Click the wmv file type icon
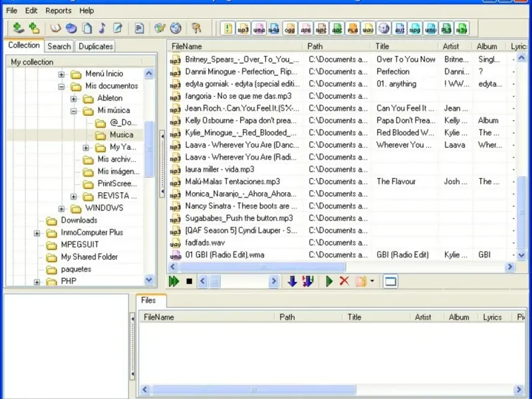Screen dimensions: 532x399 [431, 29]
